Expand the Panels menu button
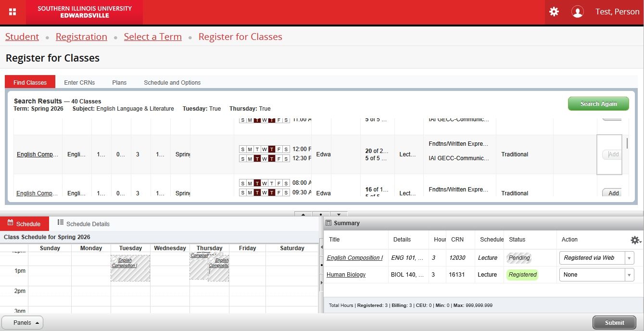 pyautogui.click(x=23, y=323)
